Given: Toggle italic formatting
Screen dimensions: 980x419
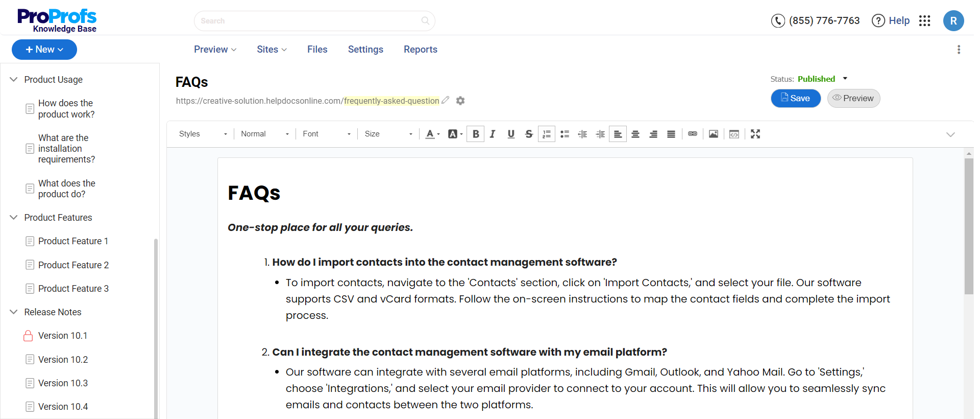Looking at the screenshot, I should click(493, 134).
